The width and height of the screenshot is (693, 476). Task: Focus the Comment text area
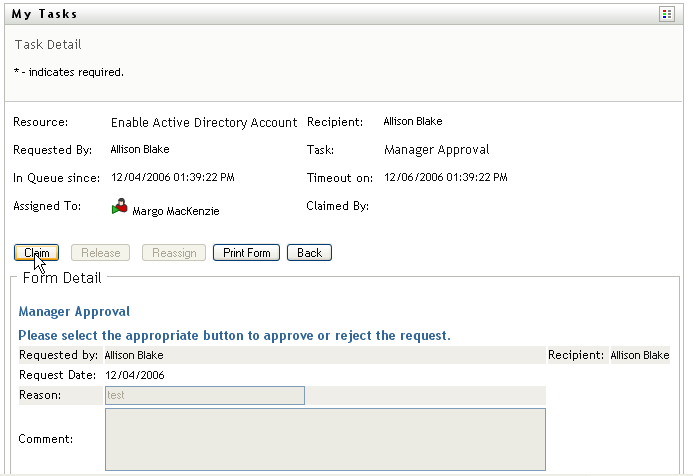point(325,439)
